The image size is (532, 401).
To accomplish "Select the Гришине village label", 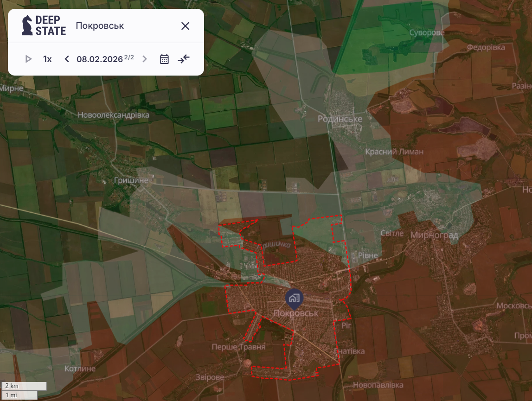I will click(x=131, y=180).
